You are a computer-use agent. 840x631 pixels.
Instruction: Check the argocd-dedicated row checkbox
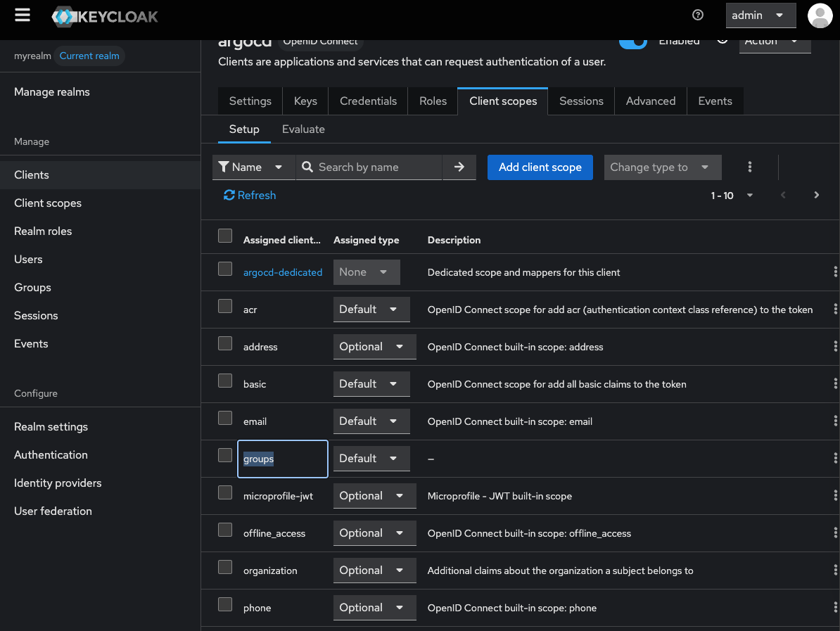[225, 269]
